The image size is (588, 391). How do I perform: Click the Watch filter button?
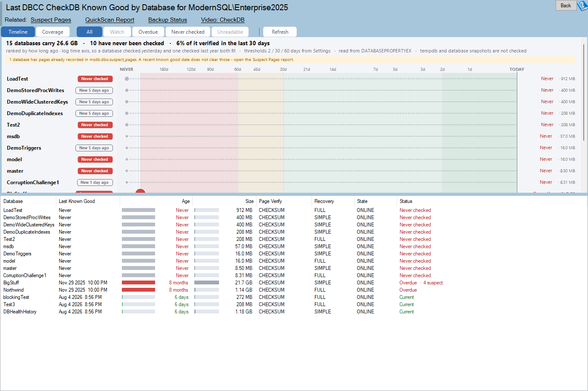coord(117,32)
